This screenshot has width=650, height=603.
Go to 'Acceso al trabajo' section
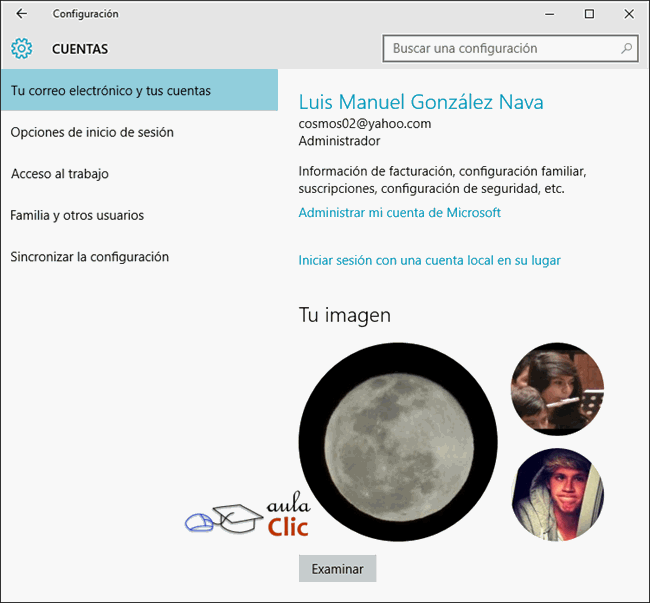tap(60, 174)
